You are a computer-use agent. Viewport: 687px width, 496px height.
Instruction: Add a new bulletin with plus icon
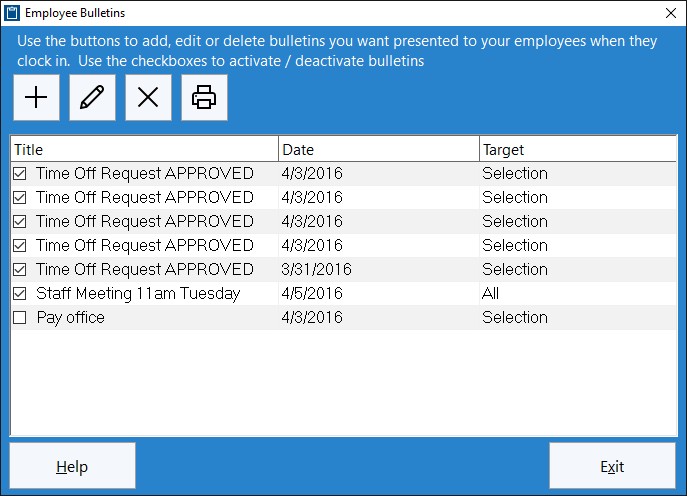click(x=36, y=97)
